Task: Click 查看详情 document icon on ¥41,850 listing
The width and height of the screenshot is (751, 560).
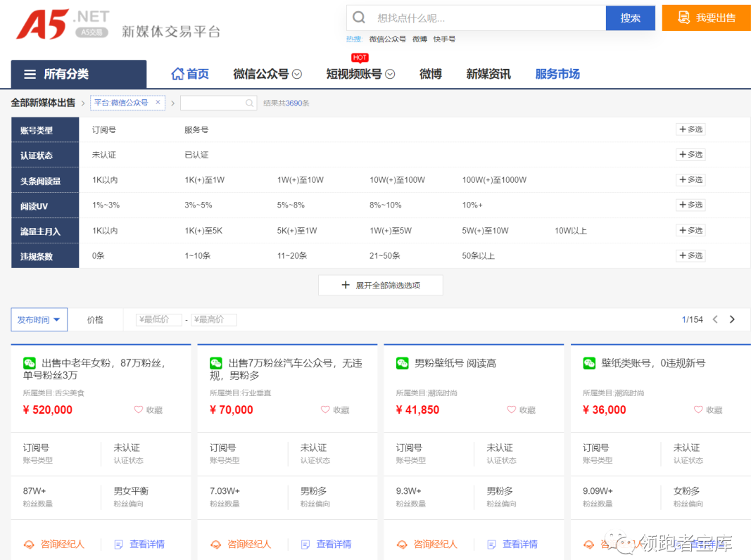Action: click(492, 544)
